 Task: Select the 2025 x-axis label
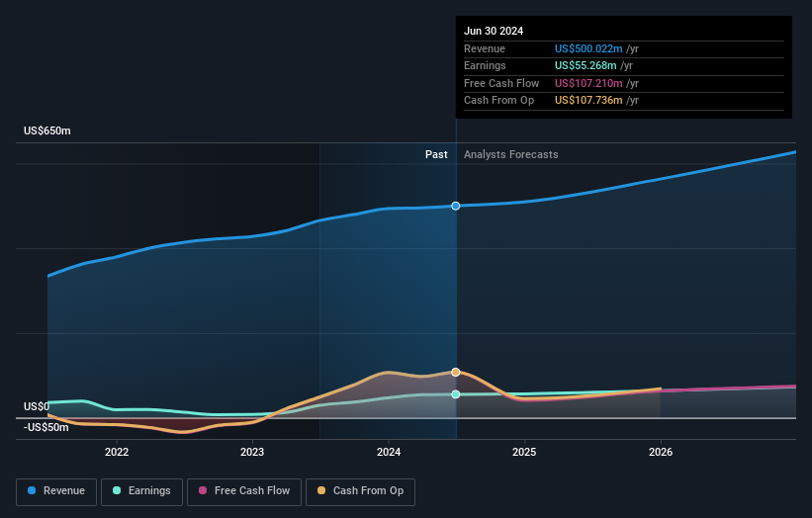pyautogui.click(x=524, y=452)
